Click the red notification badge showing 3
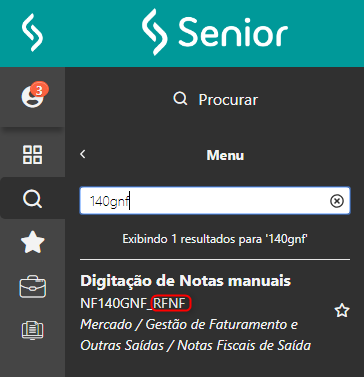This screenshot has width=364, height=377. click(x=39, y=90)
